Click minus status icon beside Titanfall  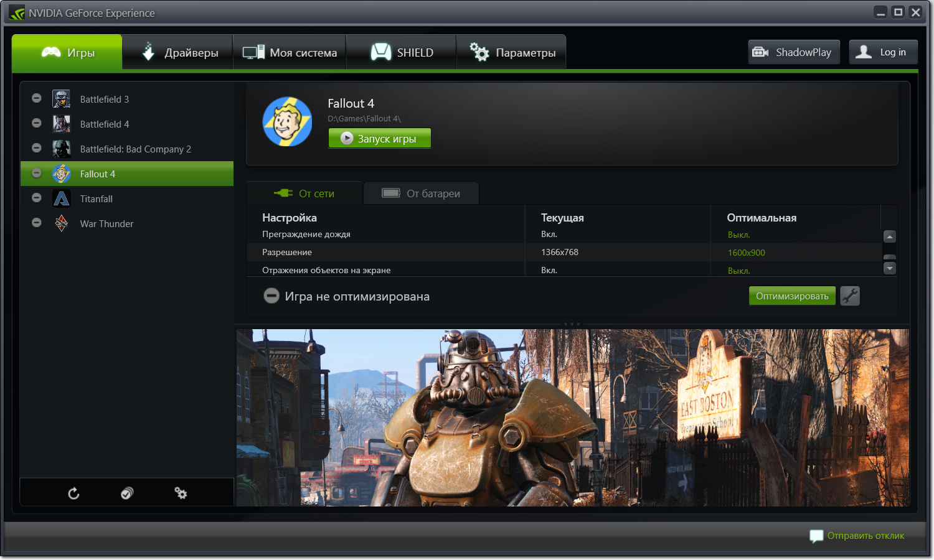[x=37, y=198]
